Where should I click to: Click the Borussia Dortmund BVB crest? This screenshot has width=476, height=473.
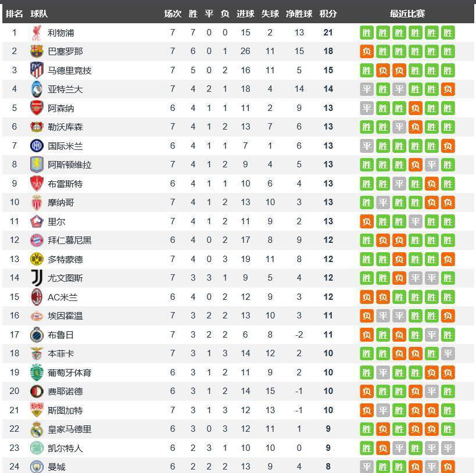pos(37,259)
